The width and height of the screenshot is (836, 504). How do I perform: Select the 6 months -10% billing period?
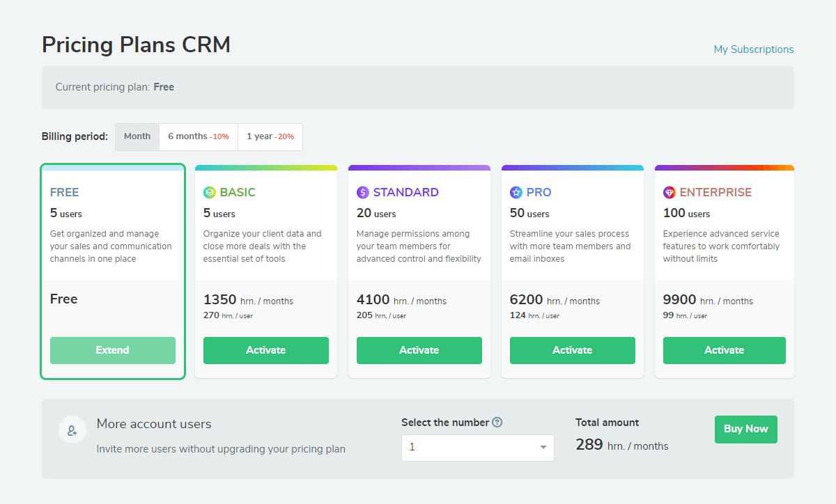pos(199,136)
